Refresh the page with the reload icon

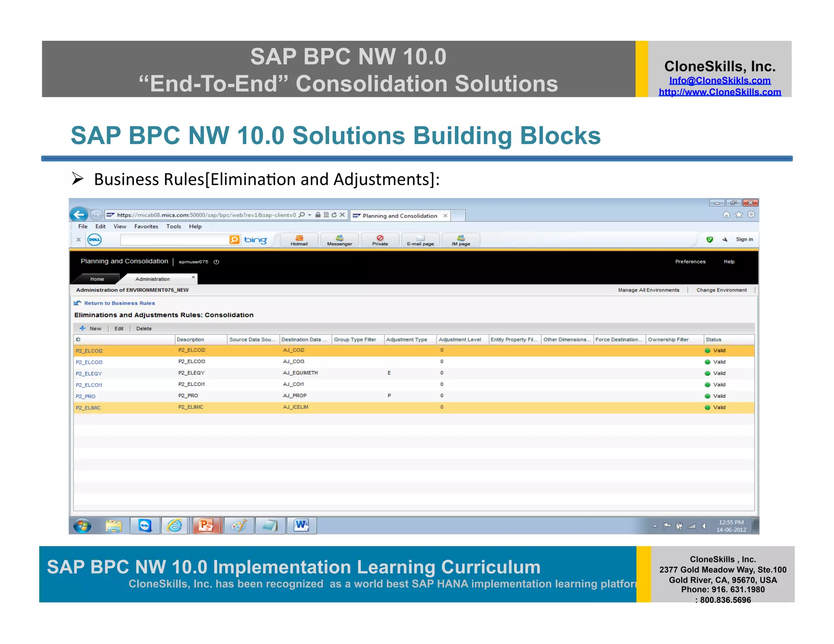pos(334,215)
